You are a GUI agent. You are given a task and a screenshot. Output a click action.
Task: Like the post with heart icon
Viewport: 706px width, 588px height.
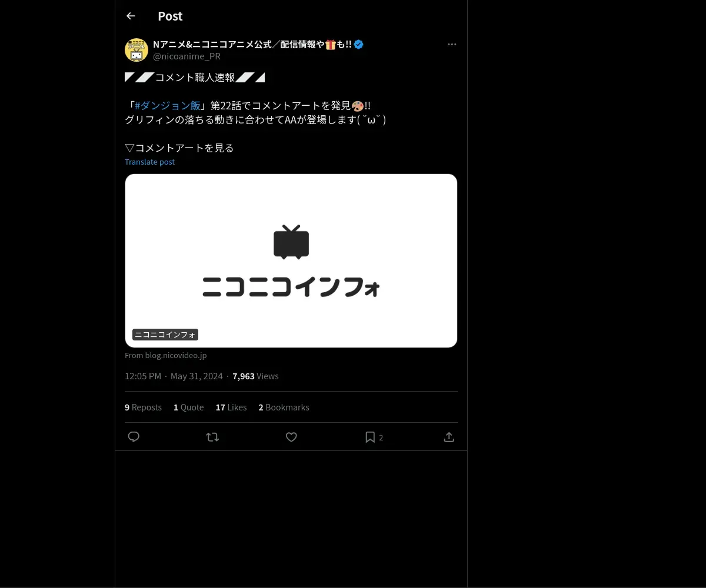pos(291,437)
